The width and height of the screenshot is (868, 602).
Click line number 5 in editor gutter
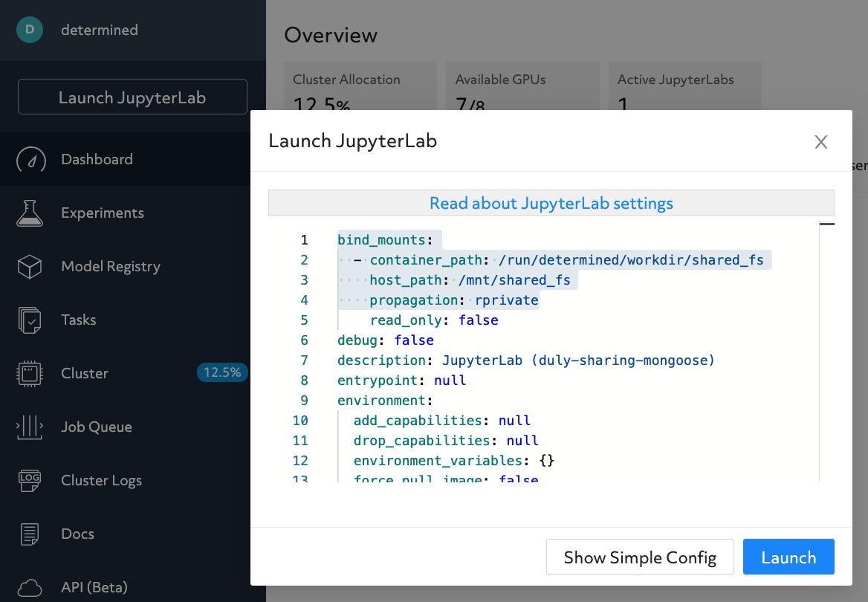pyautogui.click(x=304, y=320)
